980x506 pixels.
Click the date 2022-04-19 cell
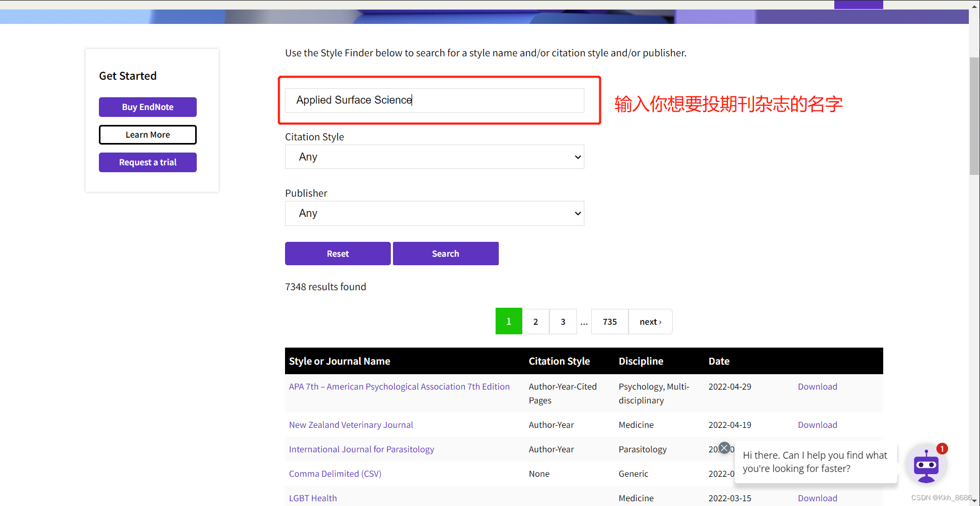[730, 425]
